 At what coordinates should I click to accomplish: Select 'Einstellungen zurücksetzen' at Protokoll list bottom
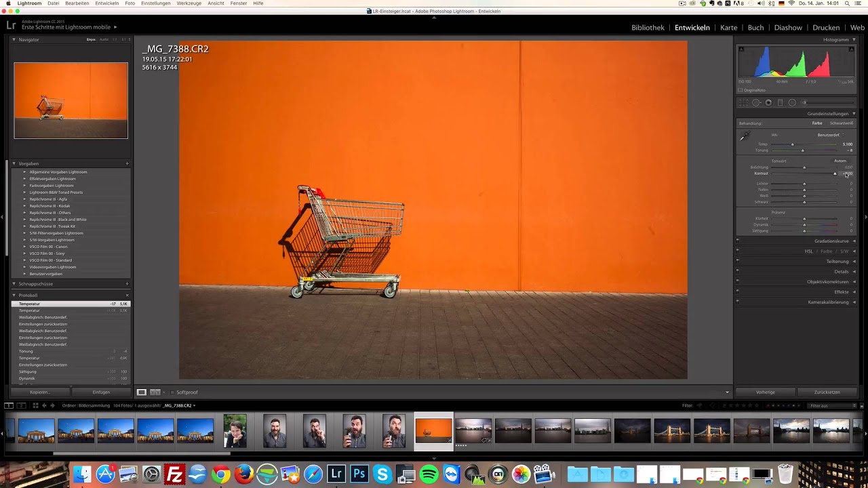(43, 365)
